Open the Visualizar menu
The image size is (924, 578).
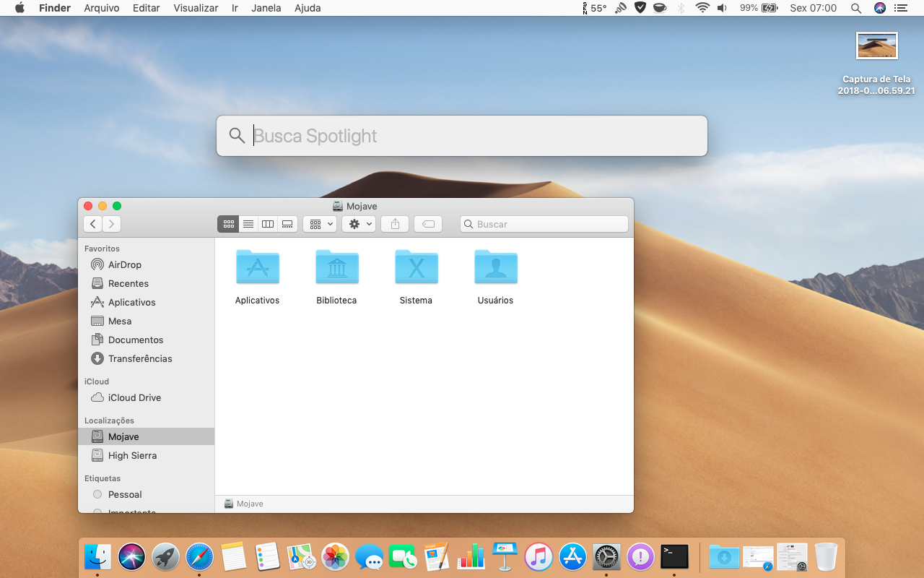tap(196, 8)
